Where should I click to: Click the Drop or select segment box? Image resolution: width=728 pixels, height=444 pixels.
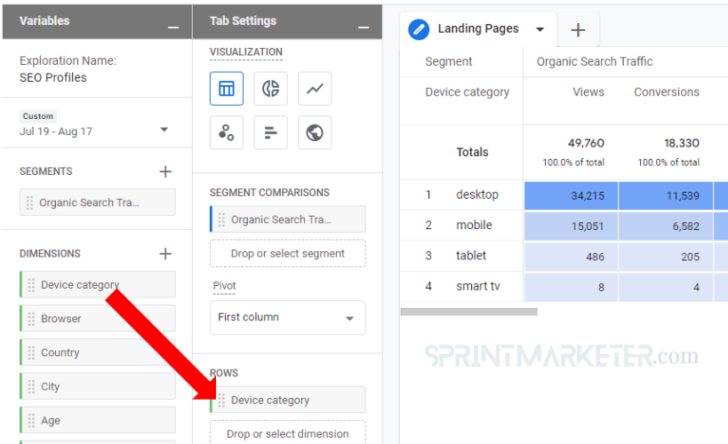tap(287, 254)
